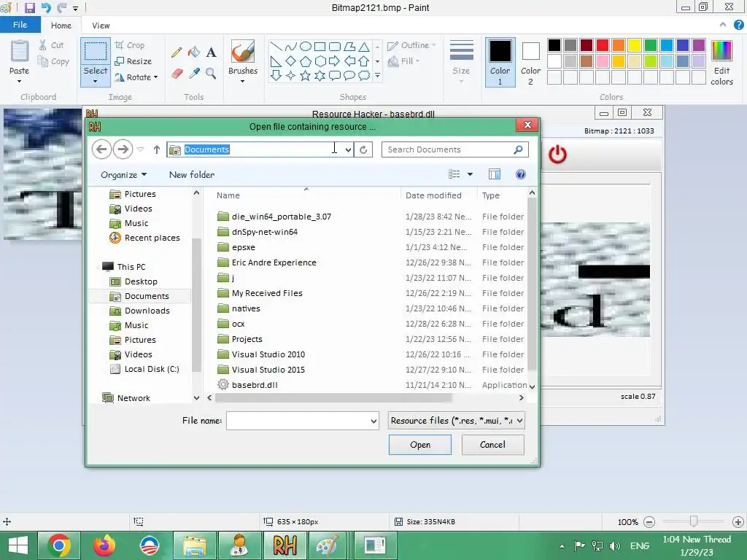Open the Rotate dropdown menu
This screenshot has height=560, width=747.
coord(156,77)
